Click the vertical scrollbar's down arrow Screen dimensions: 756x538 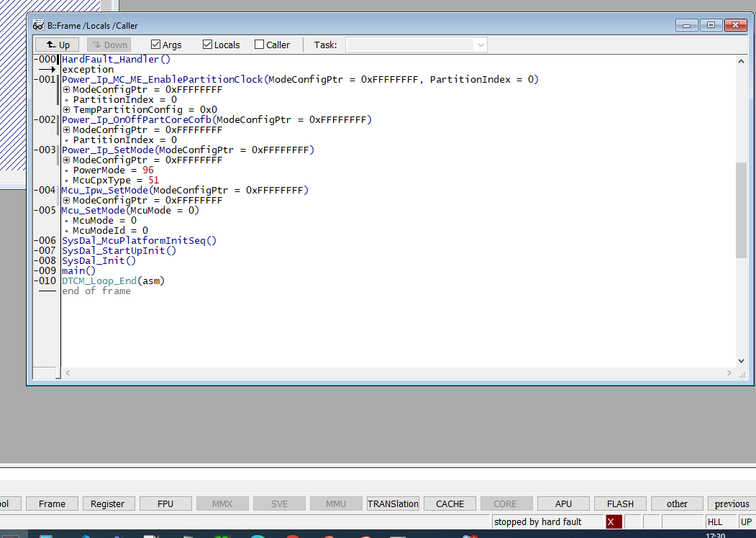[x=741, y=360]
